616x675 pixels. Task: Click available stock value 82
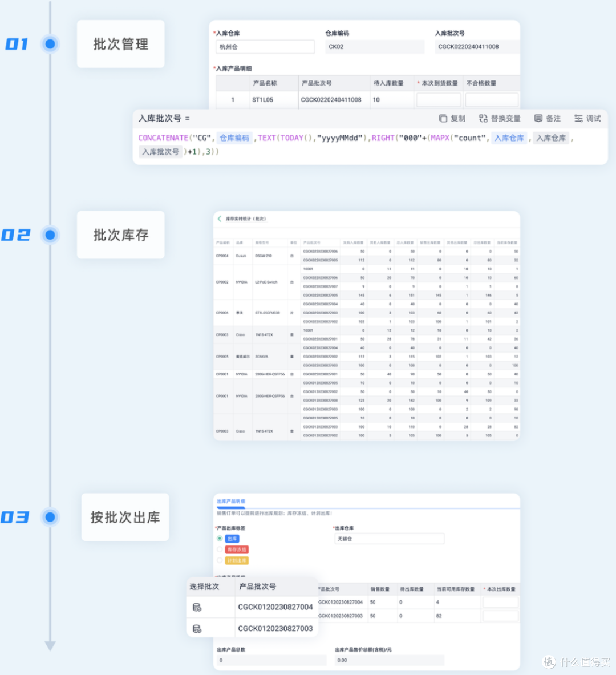coord(439,616)
